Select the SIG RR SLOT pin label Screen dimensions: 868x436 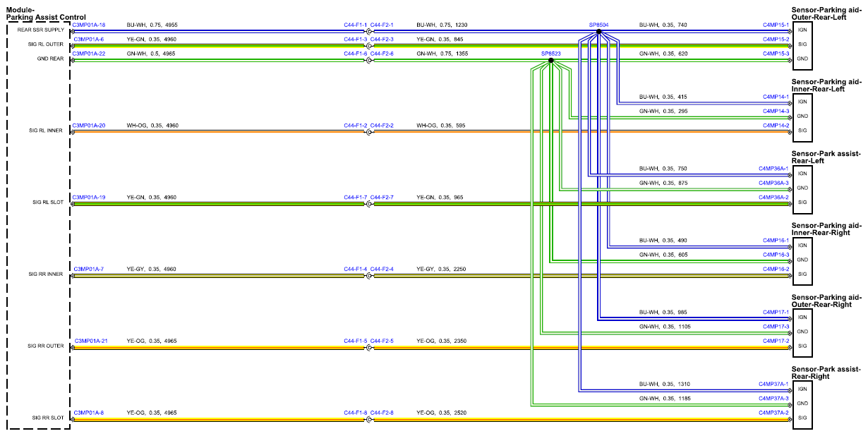pos(48,418)
